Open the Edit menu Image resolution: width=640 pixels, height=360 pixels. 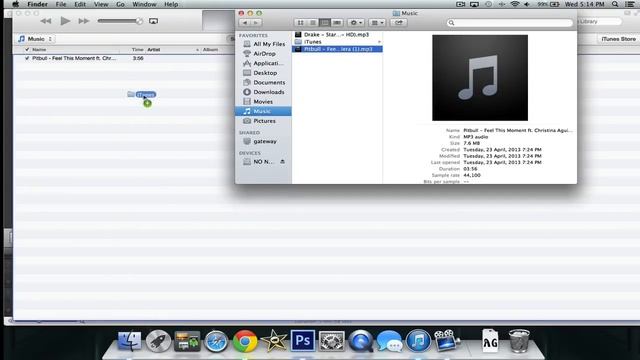[80, 4]
